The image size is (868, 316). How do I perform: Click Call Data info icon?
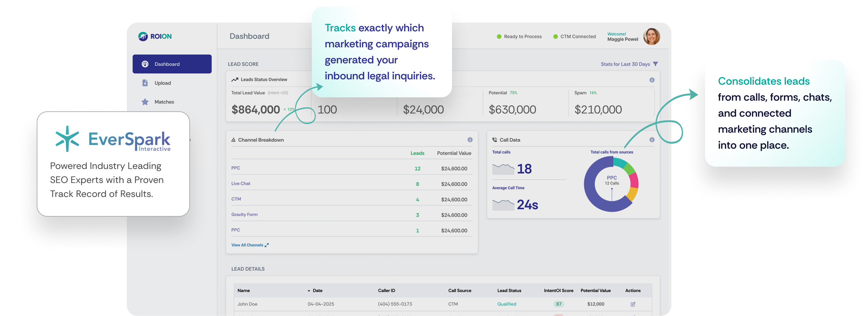(652, 140)
